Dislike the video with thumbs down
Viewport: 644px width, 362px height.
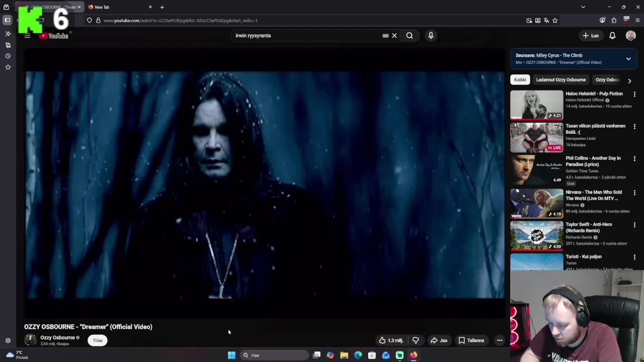click(x=416, y=340)
